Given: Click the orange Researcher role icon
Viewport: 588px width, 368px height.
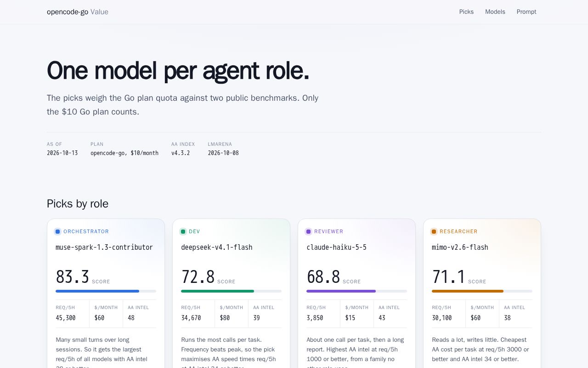Looking at the screenshot, I should 434,231.
